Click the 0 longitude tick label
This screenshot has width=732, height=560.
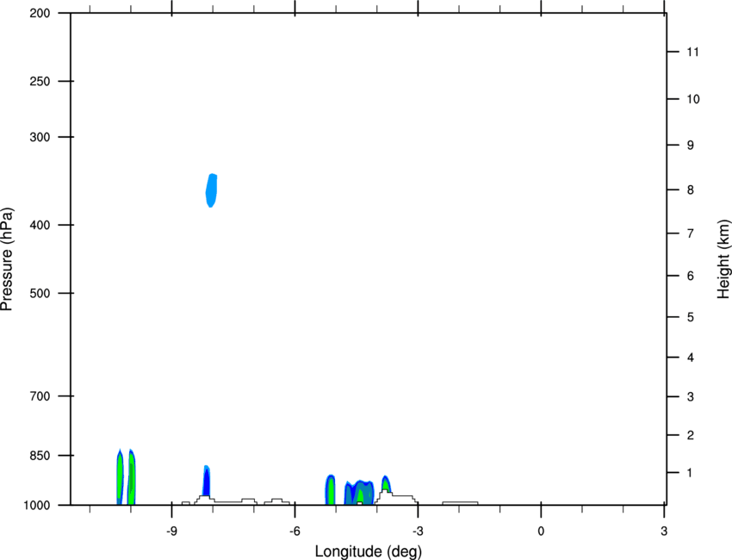541,531
